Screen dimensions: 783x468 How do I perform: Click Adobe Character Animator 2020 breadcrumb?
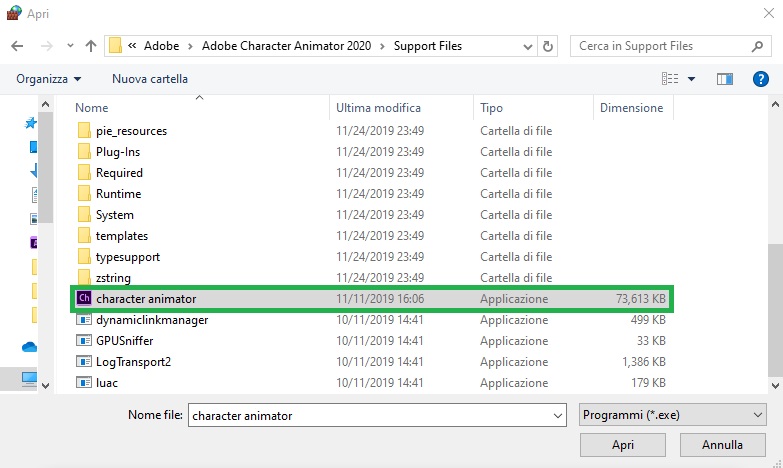coord(286,46)
